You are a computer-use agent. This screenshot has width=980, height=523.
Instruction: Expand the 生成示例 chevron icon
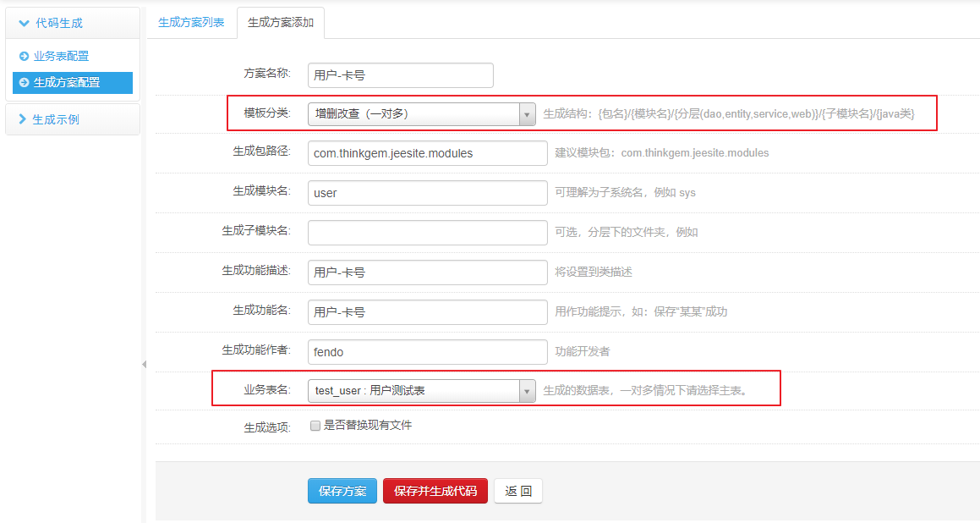(23, 118)
